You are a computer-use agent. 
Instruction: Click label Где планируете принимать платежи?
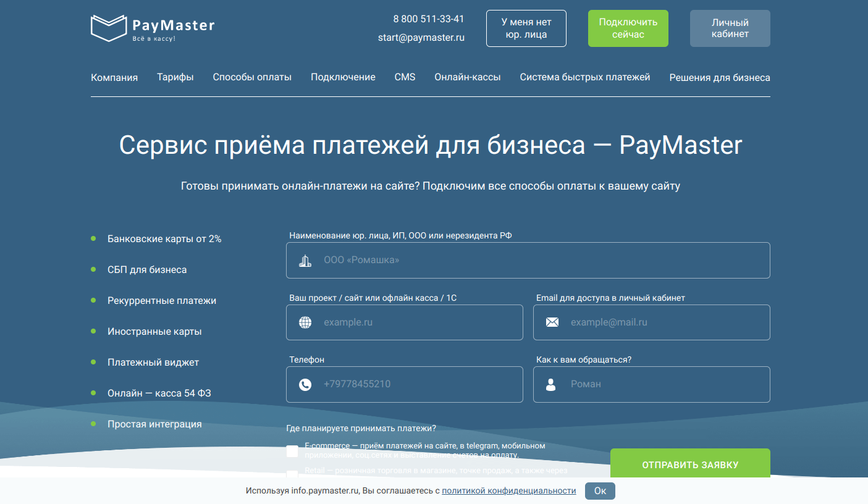[361, 428]
